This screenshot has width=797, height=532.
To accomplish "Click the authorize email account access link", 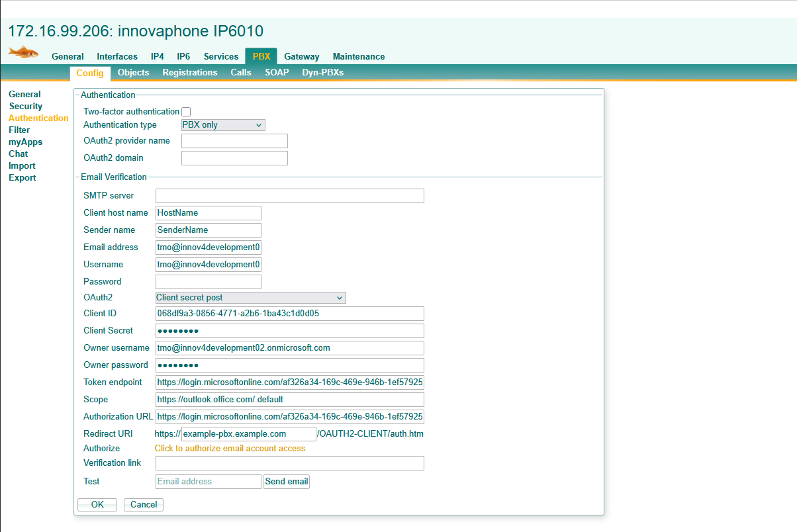I will [x=230, y=449].
